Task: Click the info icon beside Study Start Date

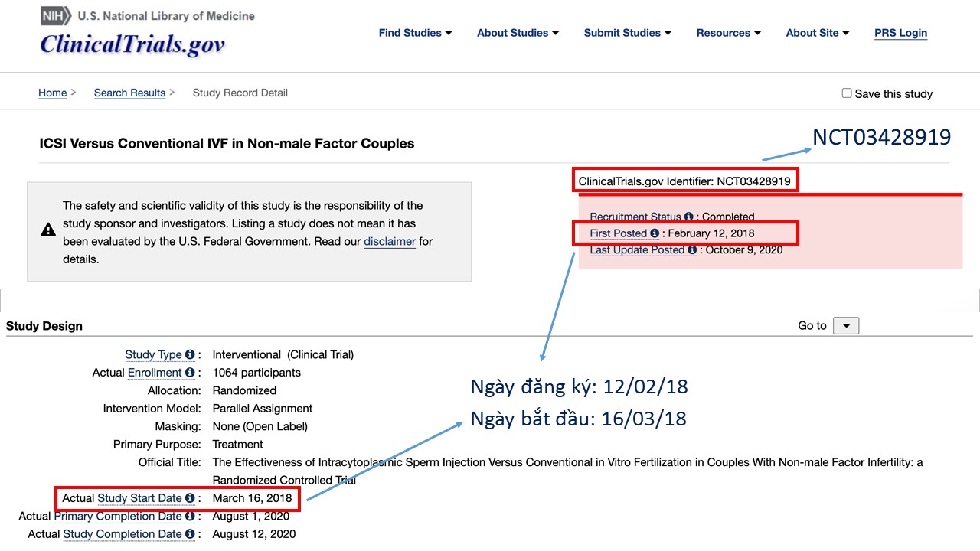Action: [x=190, y=498]
